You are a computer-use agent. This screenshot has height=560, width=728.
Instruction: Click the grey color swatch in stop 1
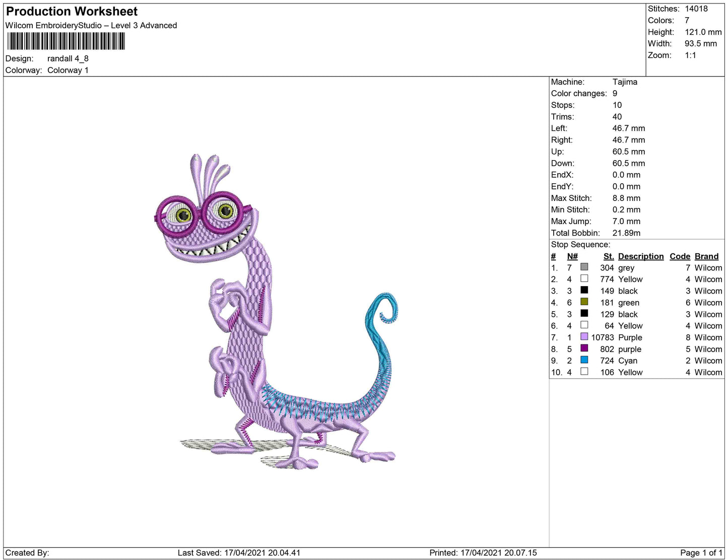point(584,267)
